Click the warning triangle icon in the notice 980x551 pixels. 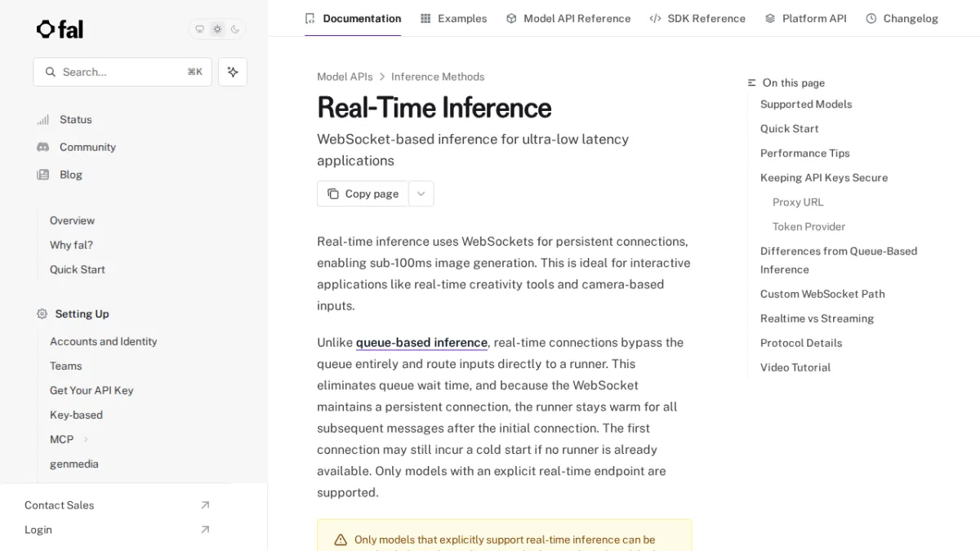pos(341,540)
